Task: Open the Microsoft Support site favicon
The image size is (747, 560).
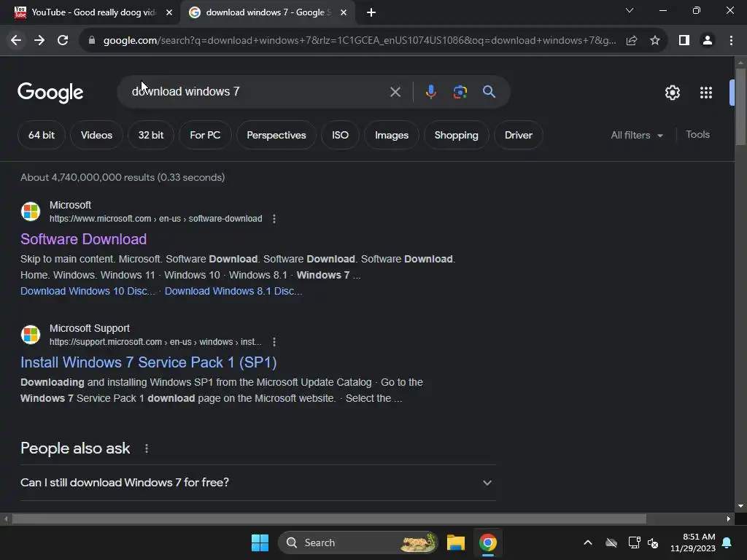Action: click(31, 335)
